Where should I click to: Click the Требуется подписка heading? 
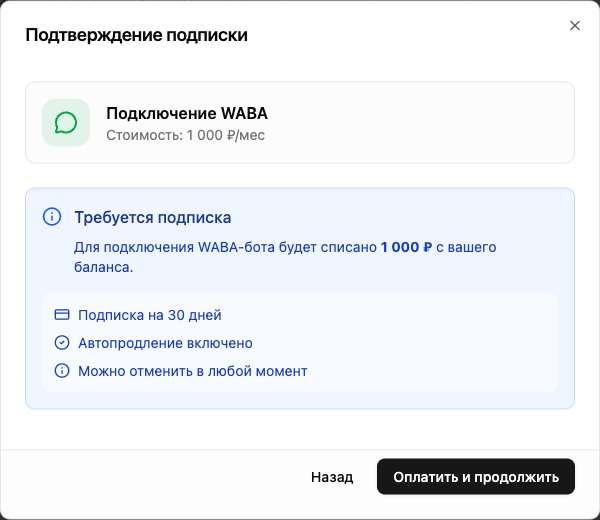[153, 217]
